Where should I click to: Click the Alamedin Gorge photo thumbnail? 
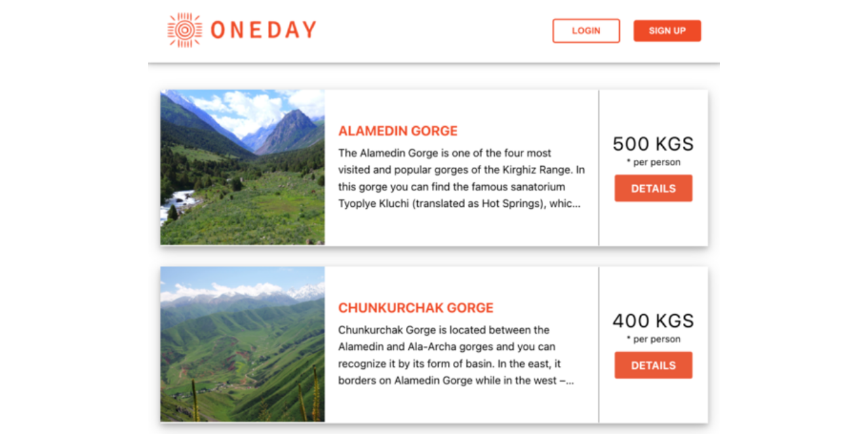[242, 167]
